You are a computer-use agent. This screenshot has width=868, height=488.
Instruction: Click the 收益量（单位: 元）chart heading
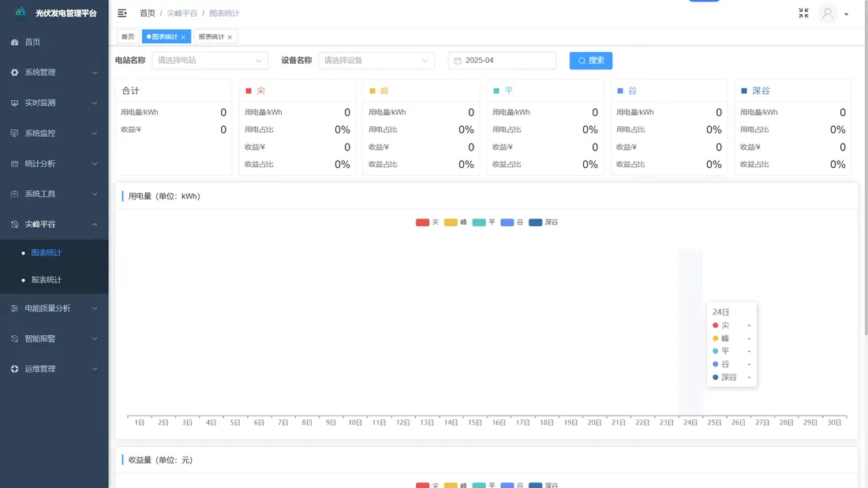160,460
